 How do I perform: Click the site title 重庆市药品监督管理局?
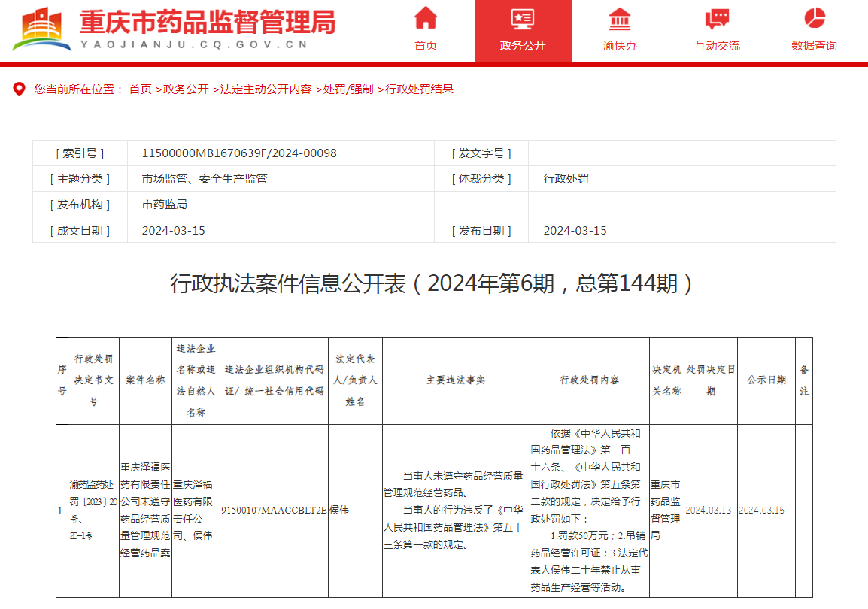pyautogui.click(x=208, y=22)
